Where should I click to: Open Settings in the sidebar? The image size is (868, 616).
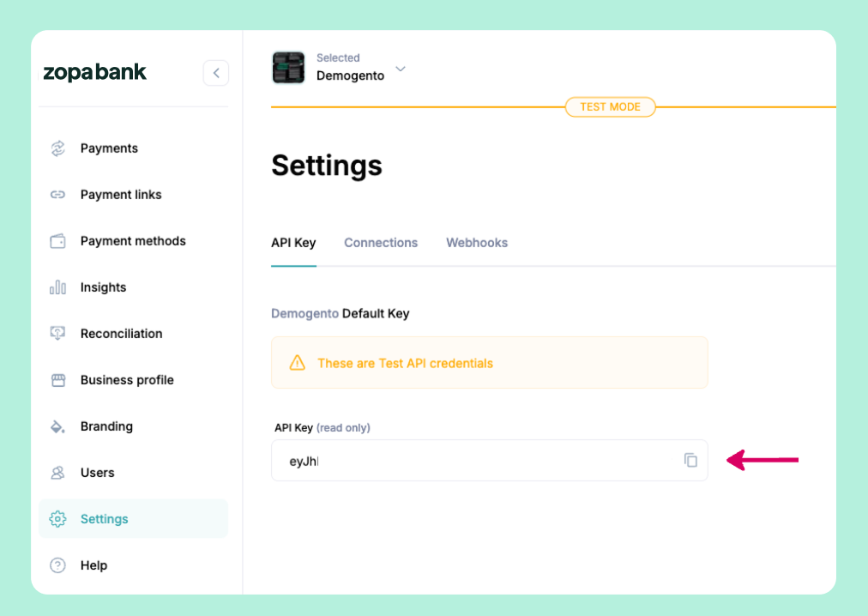104,519
